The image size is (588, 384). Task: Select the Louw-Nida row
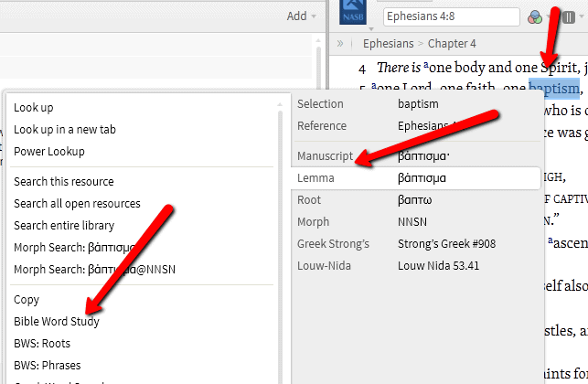pyautogui.click(x=412, y=265)
